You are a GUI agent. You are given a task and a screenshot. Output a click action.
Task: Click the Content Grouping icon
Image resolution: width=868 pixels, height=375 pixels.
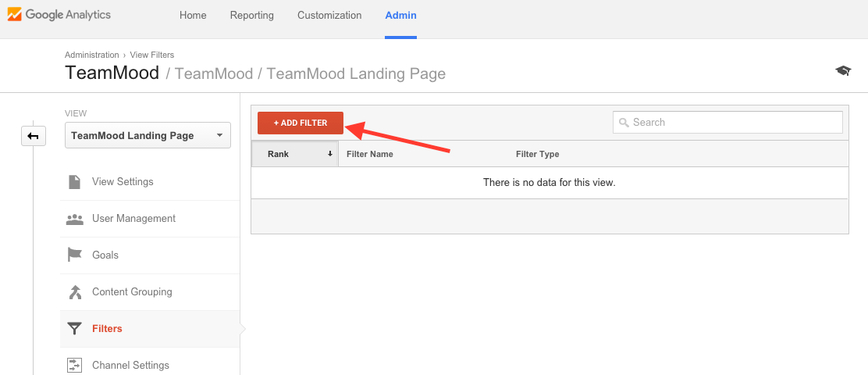coord(74,292)
